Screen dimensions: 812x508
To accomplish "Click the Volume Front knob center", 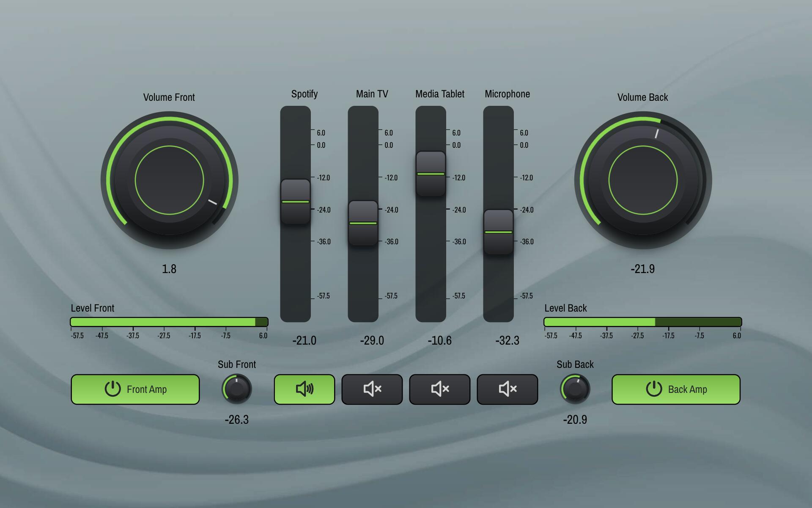I will tap(169, 180).
